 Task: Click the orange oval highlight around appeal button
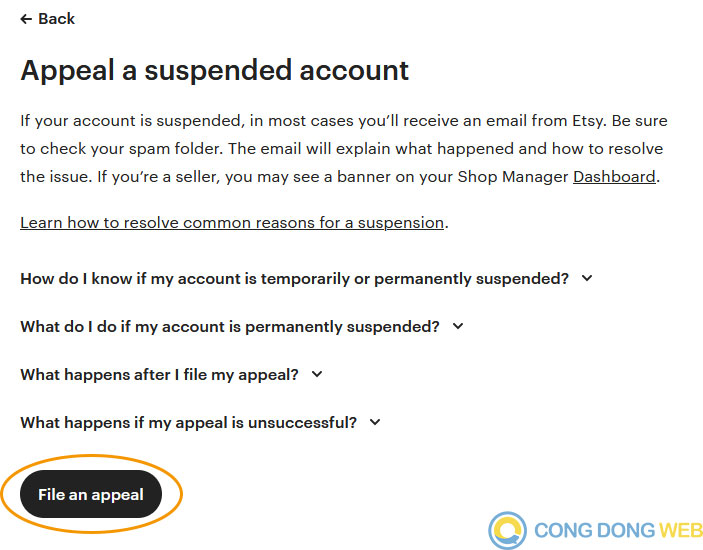tap(92, 494)
